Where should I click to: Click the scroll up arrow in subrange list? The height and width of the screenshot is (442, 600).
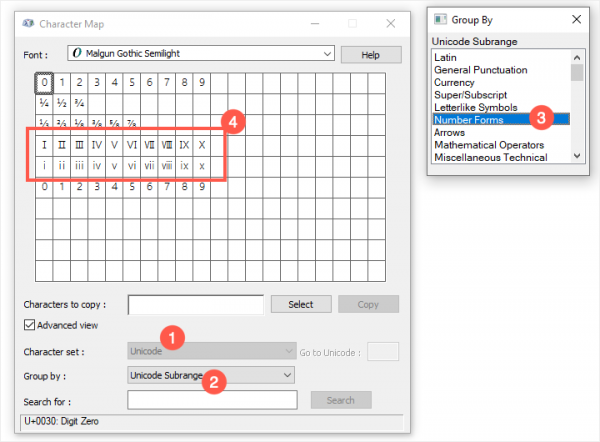pos(577,57)
